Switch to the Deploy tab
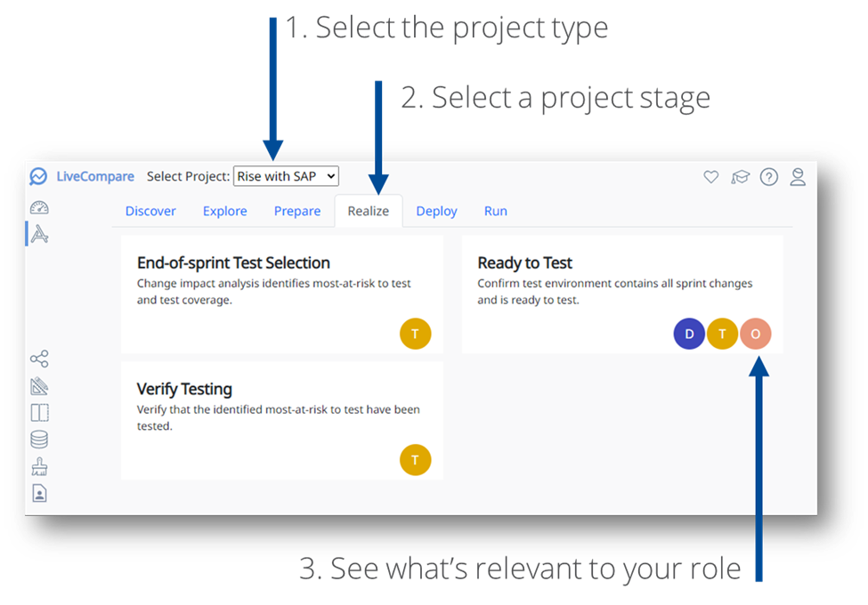868x605 pixels. (x=437, y=211)
